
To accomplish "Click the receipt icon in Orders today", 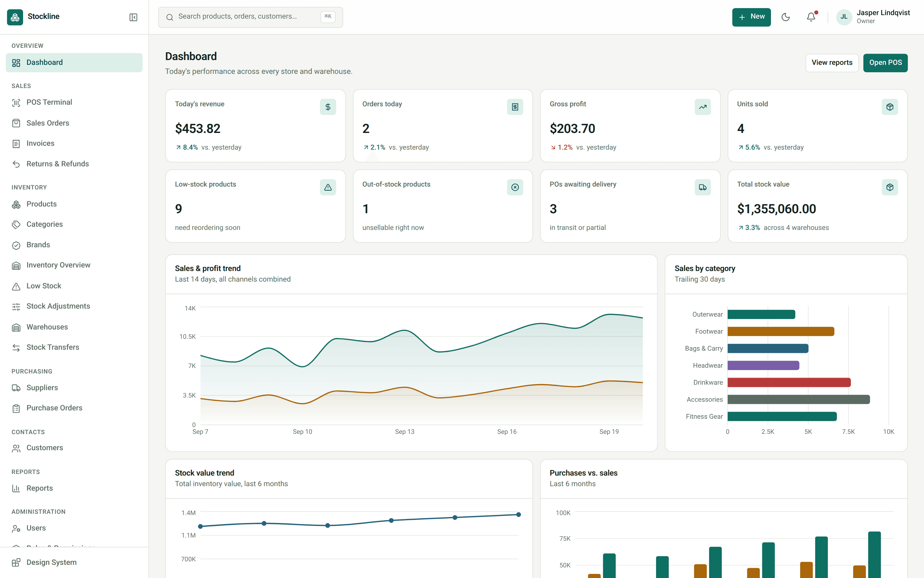I will click(515, 107).
